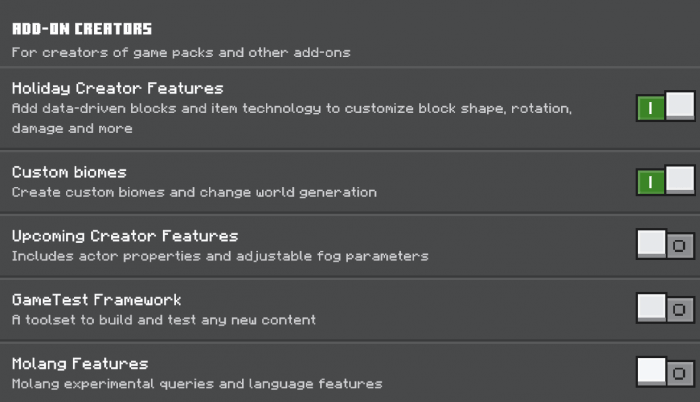Image resolution: width=700 pixels, height=402 pixels.
Task: Turn off the Custom biomes switch
Action: click(665, 181)
